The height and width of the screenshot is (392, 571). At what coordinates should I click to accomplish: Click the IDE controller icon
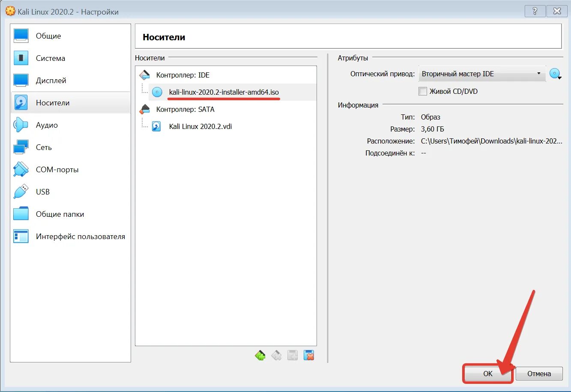[x=145, y=75]
